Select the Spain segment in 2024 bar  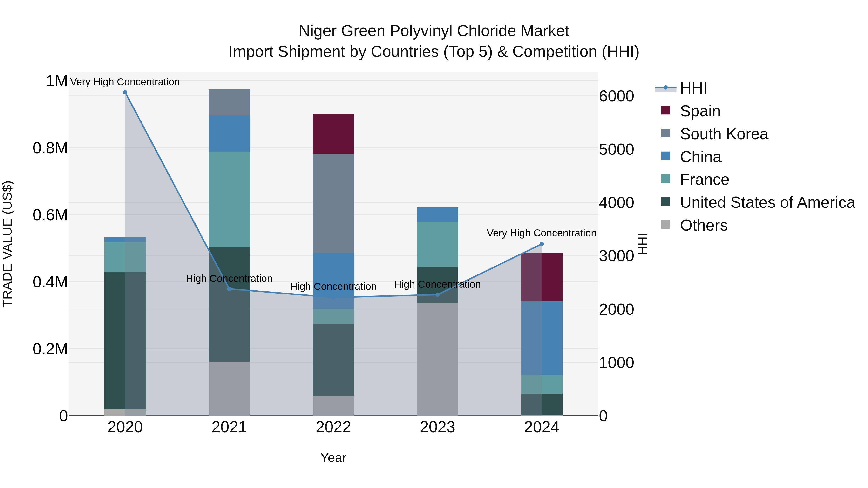[x=542, y=277]
